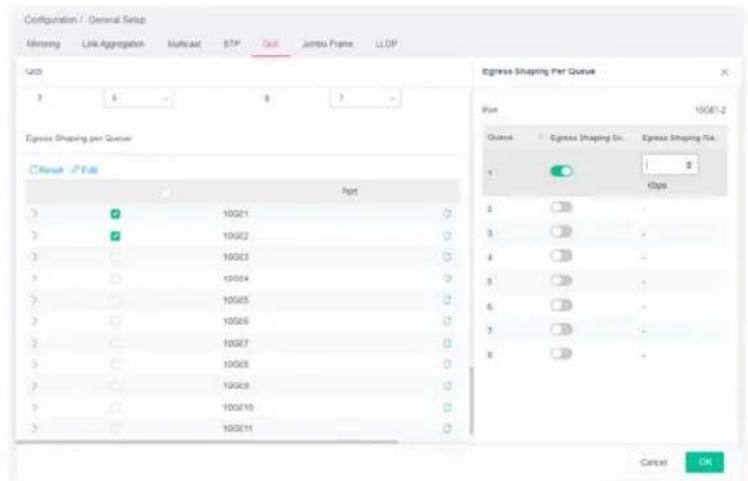Click the horizontal scrollbar under the port table

(207, 442)
